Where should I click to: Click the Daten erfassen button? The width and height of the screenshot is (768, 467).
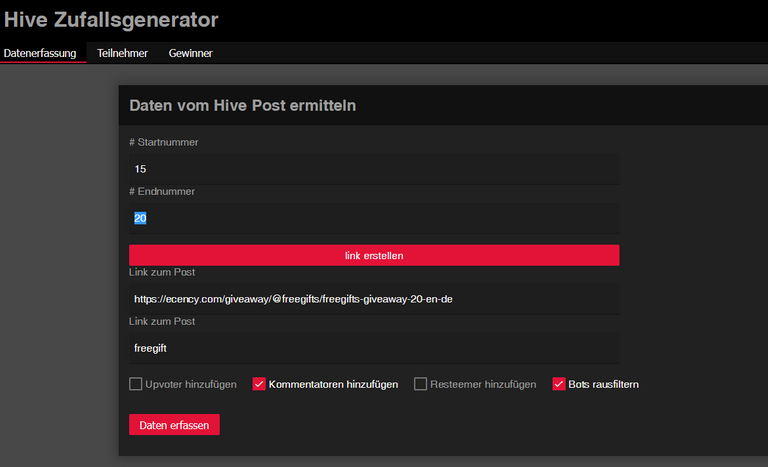click(x=174, y=425)
